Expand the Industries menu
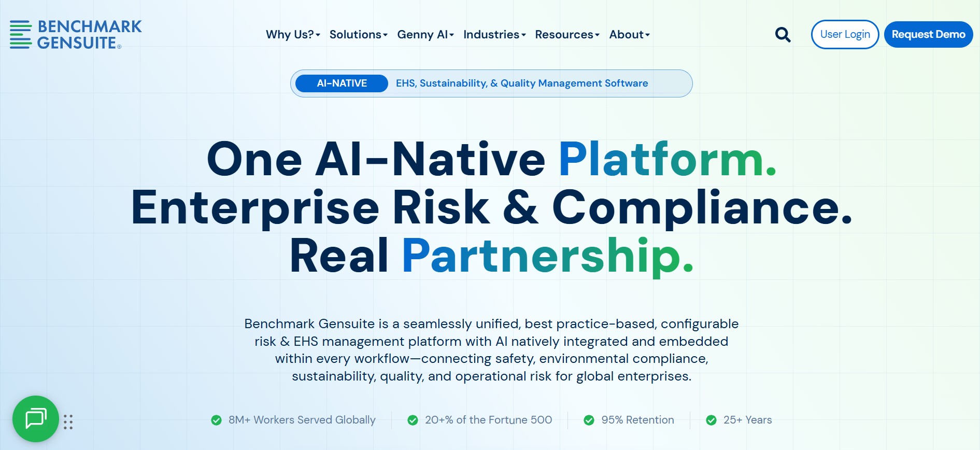 (x=494, y=35)
